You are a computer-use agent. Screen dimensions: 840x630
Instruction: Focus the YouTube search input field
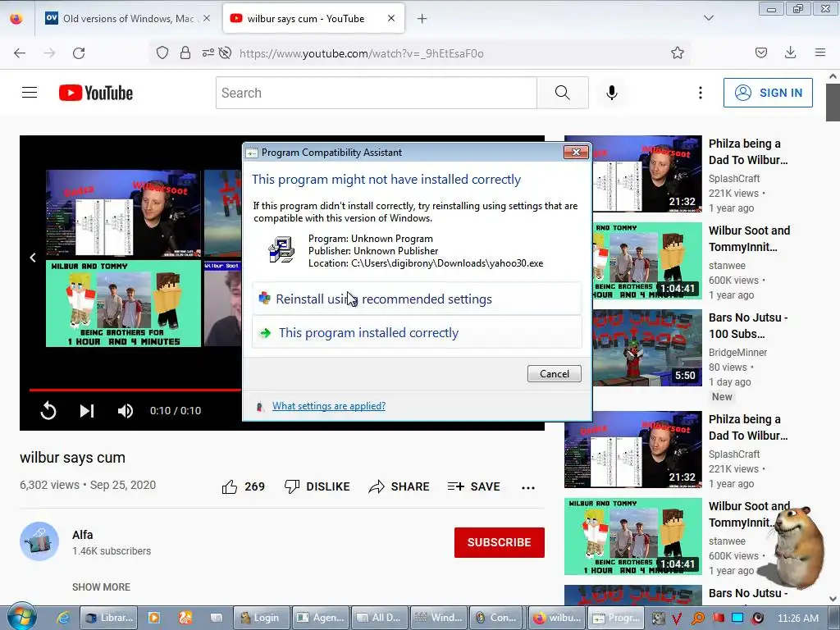click(x=376, y=93)
